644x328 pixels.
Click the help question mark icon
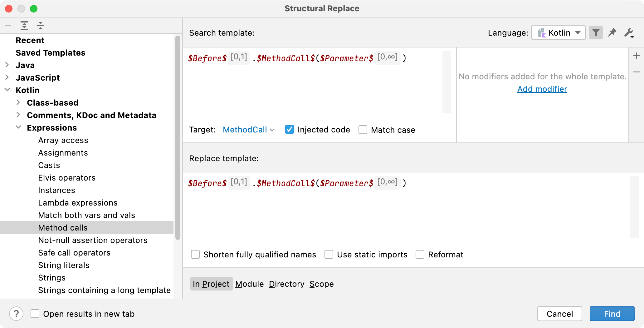[x=16, y=314]
